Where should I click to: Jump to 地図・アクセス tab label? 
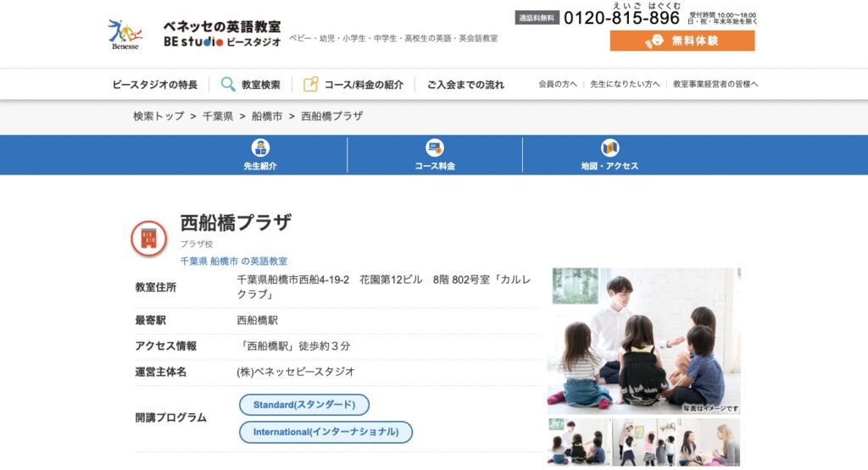[609, 166]
